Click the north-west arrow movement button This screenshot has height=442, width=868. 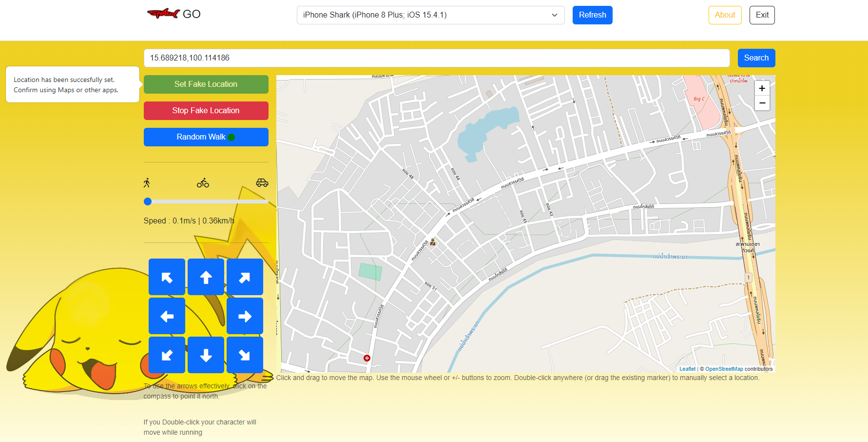(x=167, y=277)
